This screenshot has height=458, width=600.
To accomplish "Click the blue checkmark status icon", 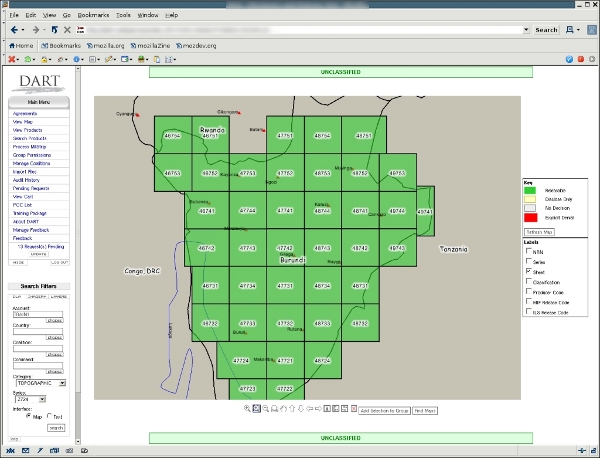I will click(x=569, y=59).
